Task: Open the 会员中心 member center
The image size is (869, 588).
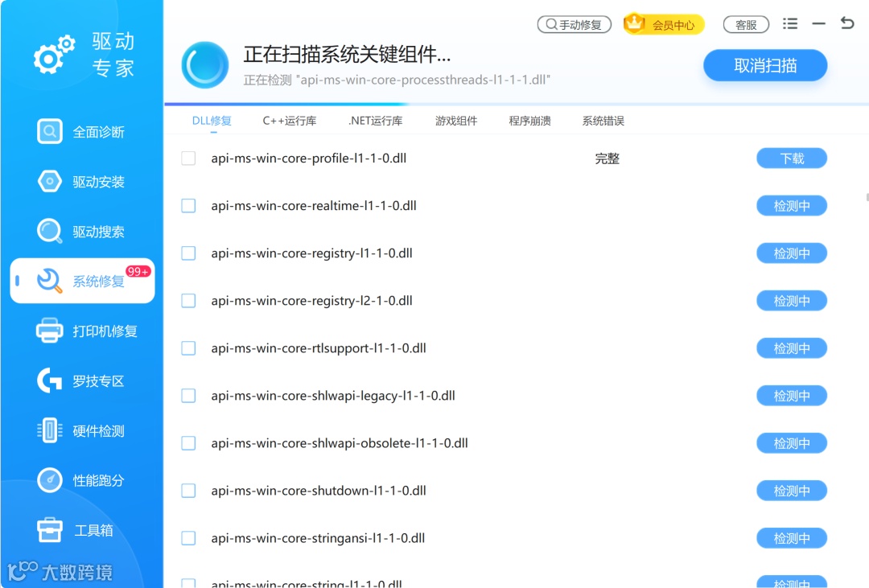Action: coord(664,24)
